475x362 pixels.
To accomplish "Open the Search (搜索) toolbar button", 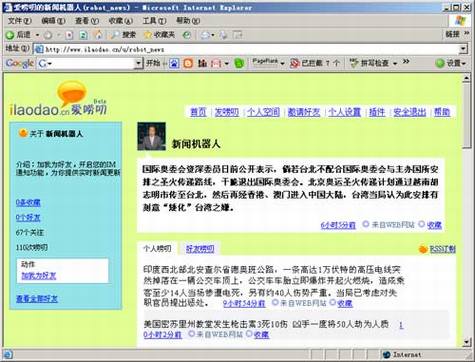I will click(x=124, y=35).
